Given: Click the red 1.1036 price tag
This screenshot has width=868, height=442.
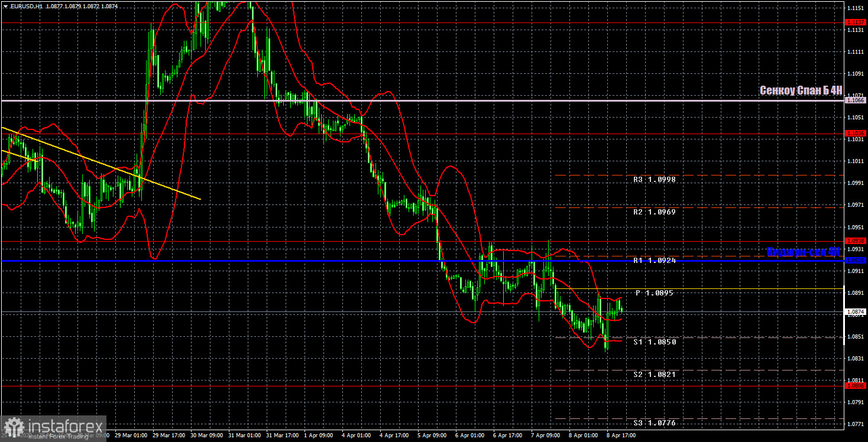Looking at the screenshot, I should [x=856, y=134].
